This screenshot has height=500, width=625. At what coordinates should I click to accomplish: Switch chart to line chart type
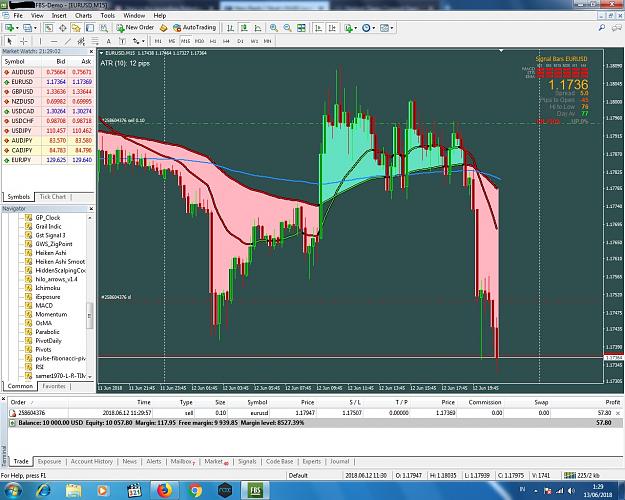tap(258, 28)
